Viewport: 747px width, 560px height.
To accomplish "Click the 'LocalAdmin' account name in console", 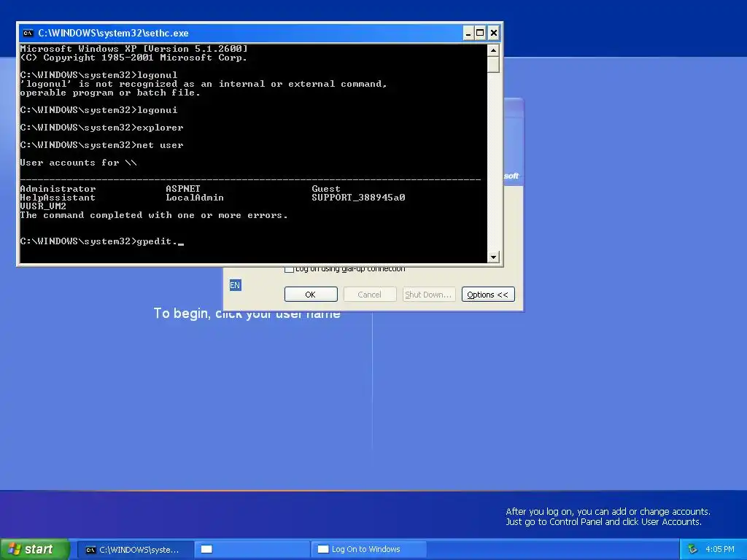I will tap(194, 198).
